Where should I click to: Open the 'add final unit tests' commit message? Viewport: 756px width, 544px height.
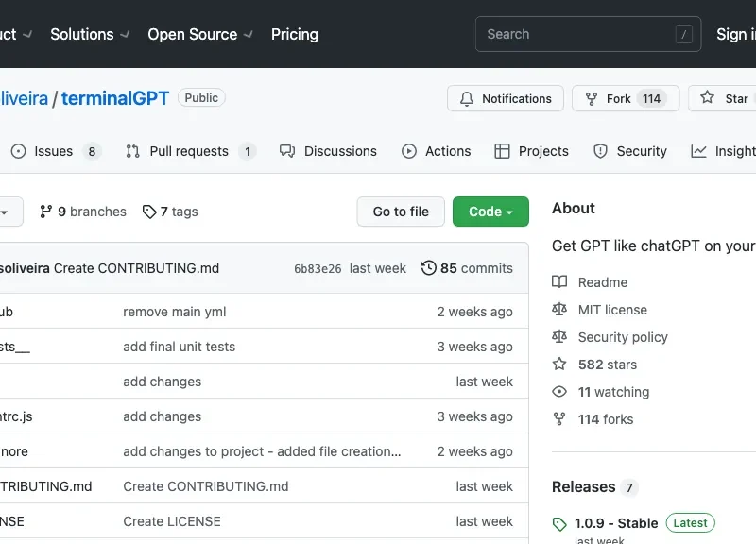(x=179, y=347)
